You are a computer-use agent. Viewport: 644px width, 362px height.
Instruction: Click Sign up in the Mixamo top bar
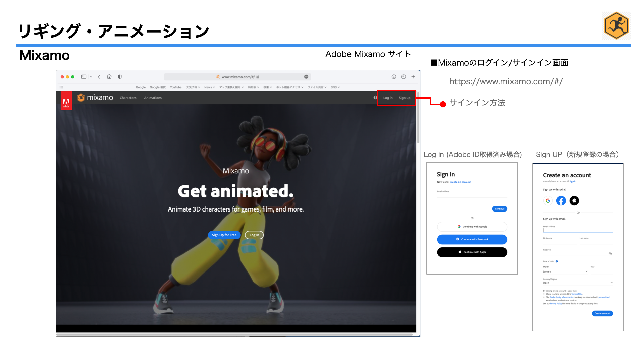[405, 98]
